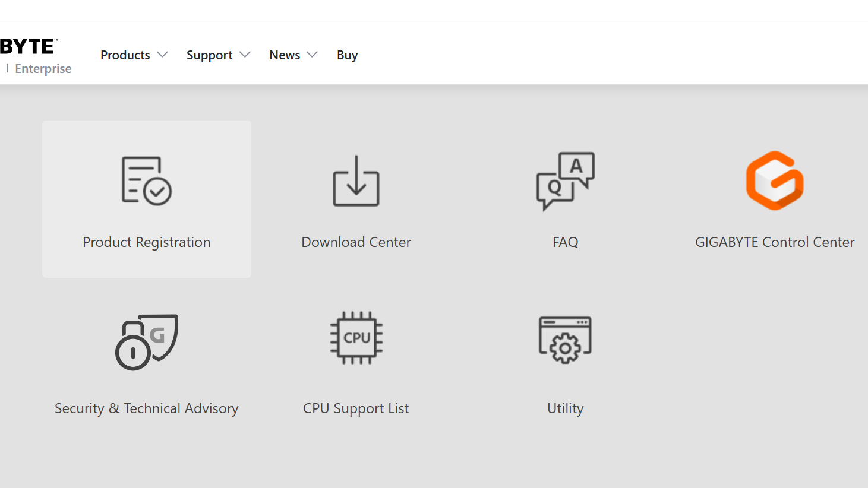The height and width of the screenshot is (488, 868).
Task: Open the Utility text link
Action: pos(565,408)
